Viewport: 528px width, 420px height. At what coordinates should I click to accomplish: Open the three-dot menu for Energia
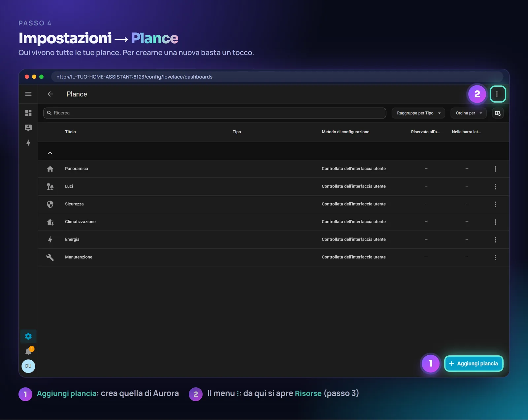495,240
